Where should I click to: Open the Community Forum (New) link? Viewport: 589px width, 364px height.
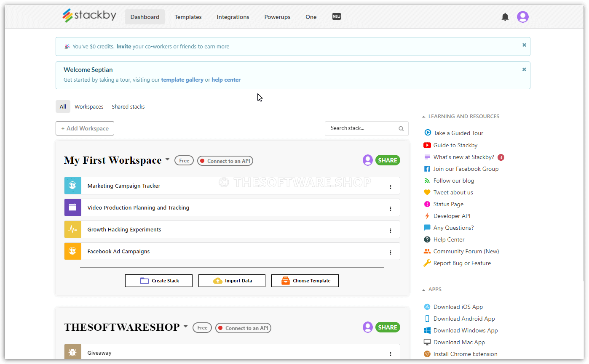point(466,251)
